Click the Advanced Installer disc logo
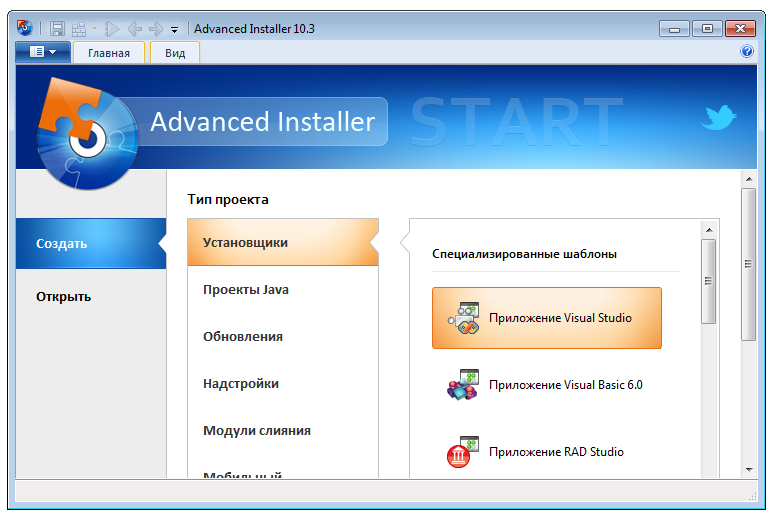 click(88, 134)
